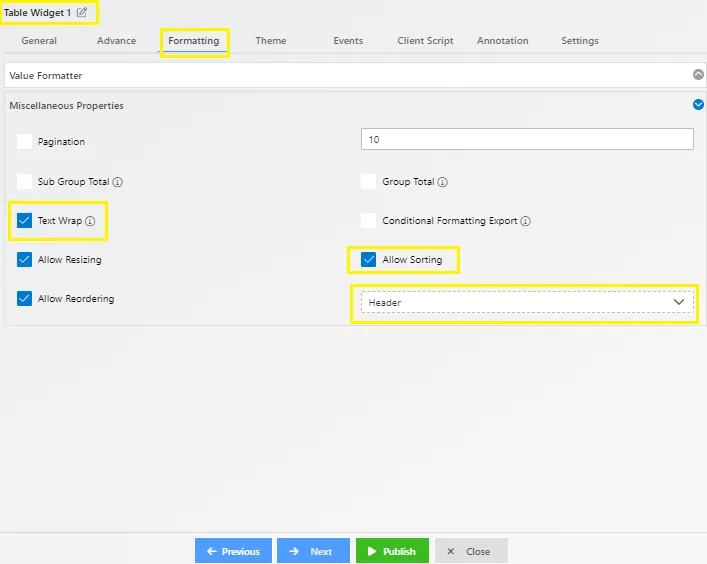Open the Header dropdown
This screenshot has height=564, width=707.
(527, 302)
